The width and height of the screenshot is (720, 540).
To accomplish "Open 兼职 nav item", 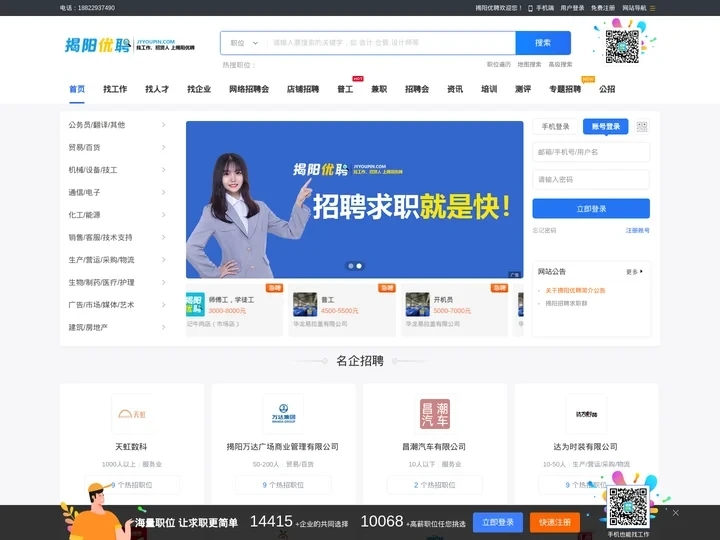I will [x=379, y=89].
